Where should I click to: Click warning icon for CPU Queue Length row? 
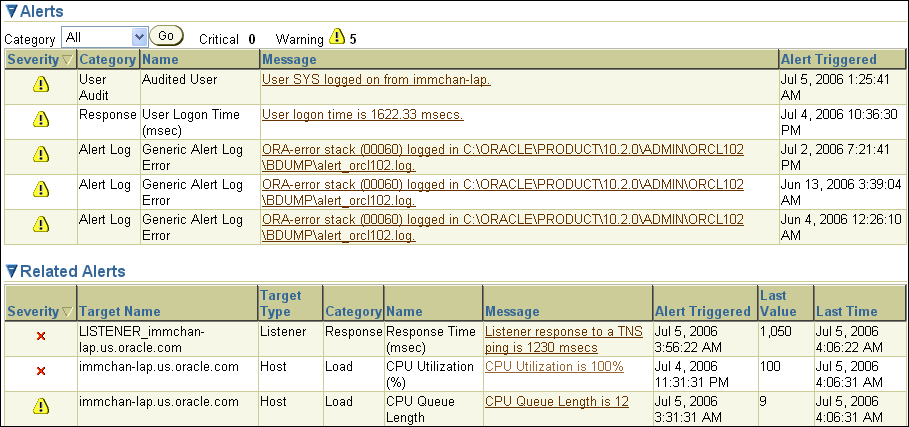point(40,406)
